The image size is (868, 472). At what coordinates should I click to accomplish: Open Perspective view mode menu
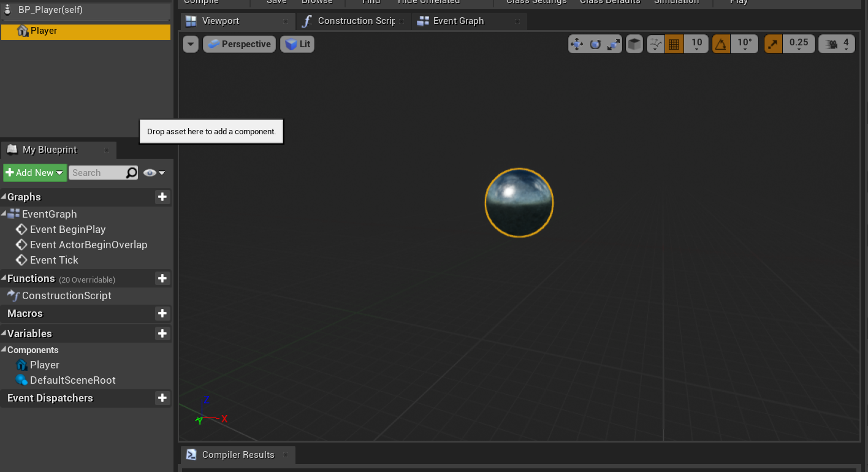pyautogui.click(x=239, y=44)
